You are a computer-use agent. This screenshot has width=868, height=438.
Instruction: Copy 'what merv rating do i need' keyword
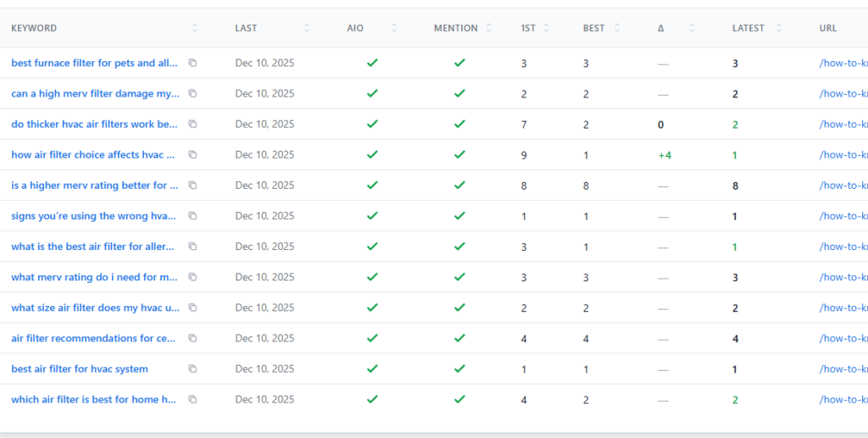pyautogui.click(x=192, y=277)
